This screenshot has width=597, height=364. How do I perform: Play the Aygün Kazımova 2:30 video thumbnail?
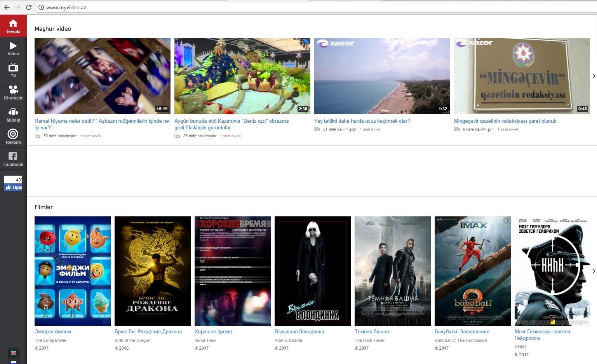click(x=242, y=76)
